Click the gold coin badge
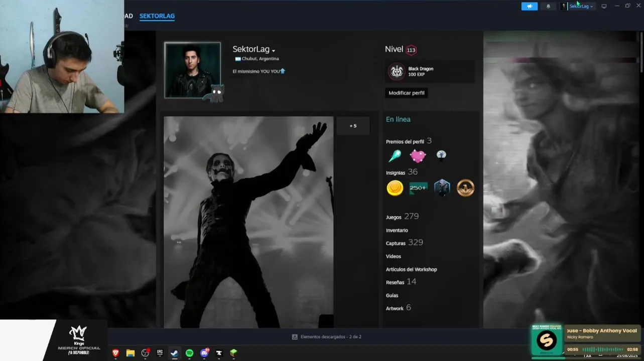The width and height of the screenshot is (644, 361). click(395, 188)
